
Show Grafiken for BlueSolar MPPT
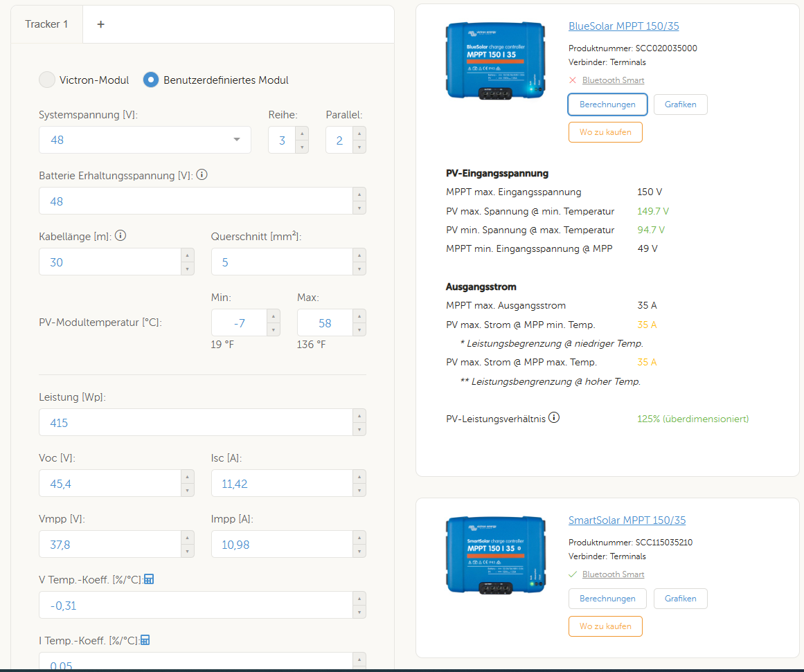coord(681,105)
